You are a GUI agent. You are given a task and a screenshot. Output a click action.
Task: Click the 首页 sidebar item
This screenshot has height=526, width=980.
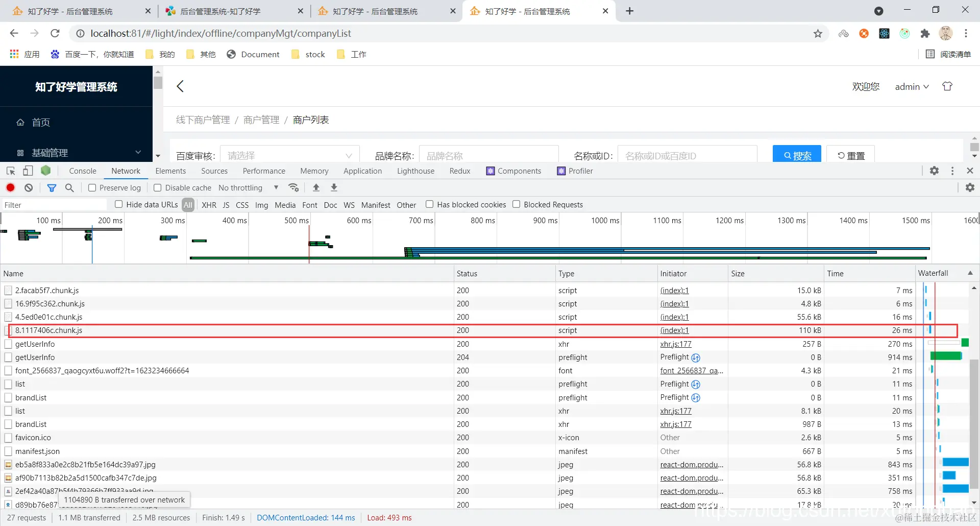coord(77,122)
